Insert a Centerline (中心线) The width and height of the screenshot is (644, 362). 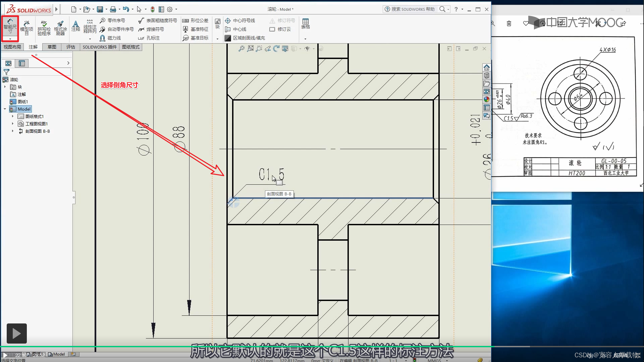coord(235,29)
